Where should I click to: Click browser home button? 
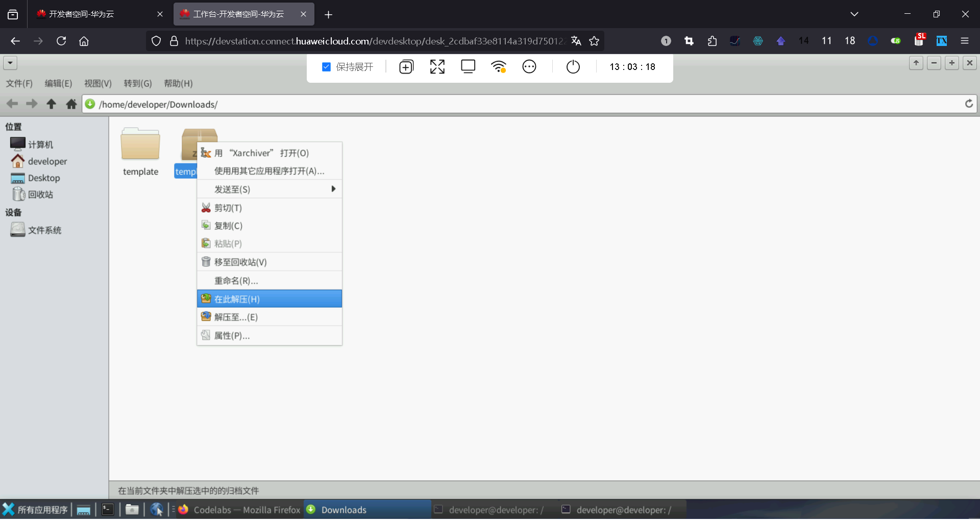pyautogui.click(x=84, y=41)
